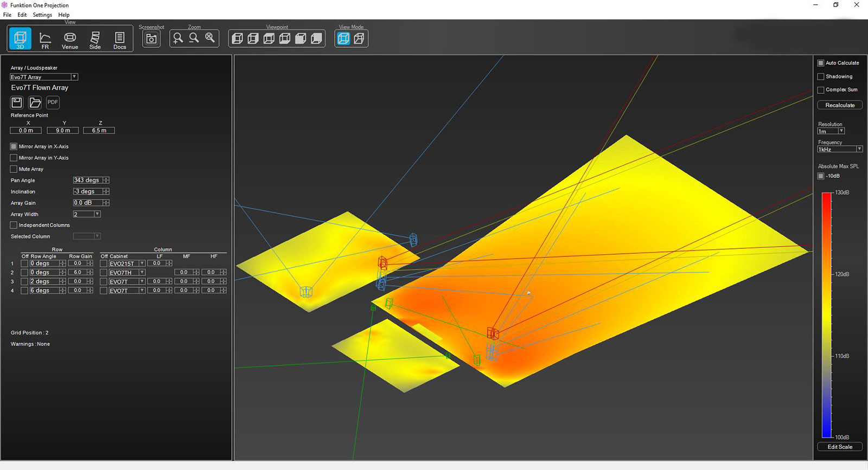Screen dimensions: 868x470
Task: Open the Help menu
Action: (64, 15)
